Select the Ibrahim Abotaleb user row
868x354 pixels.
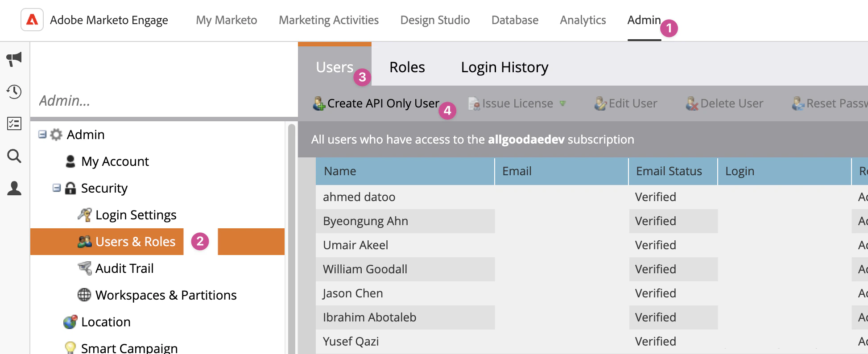click(x=592, y=317)
